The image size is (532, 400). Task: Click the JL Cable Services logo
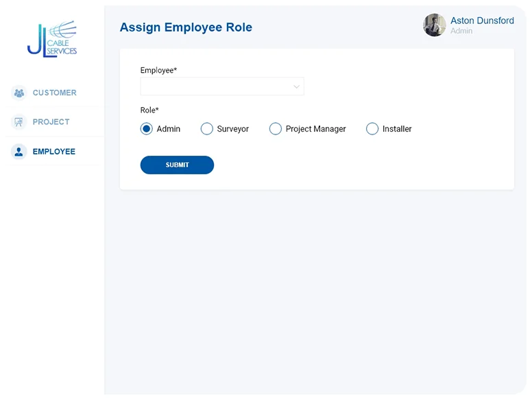click(52, 39)
